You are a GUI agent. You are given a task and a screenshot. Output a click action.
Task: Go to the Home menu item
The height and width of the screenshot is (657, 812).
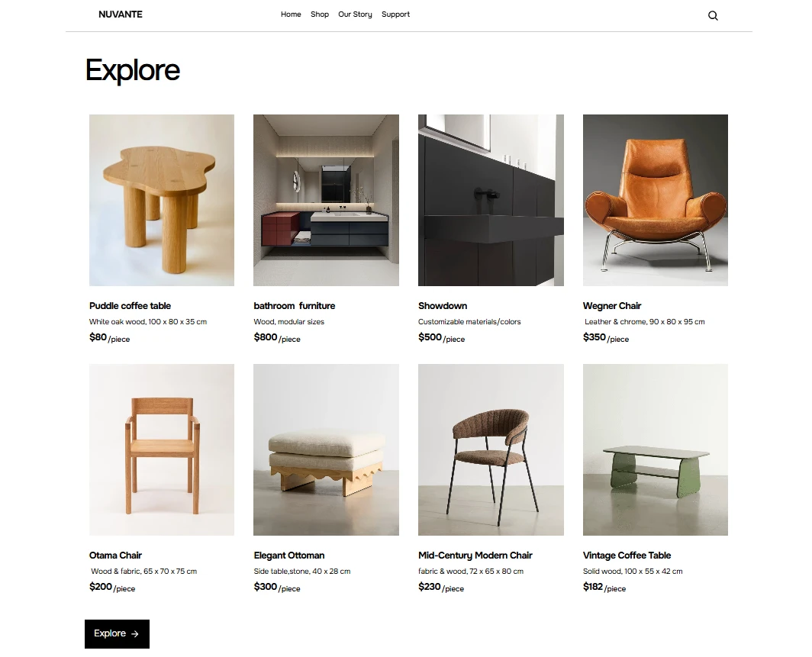(291, 14)
